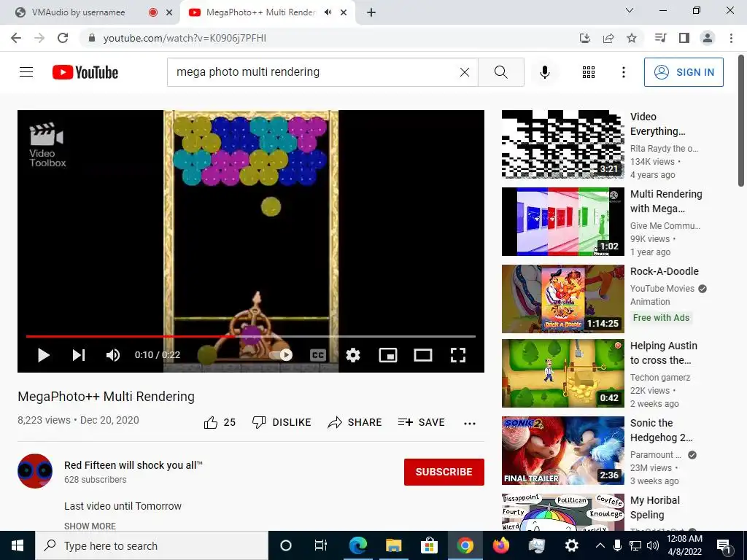Screen dimensions: 747x560
Task: Open the taskbar volume control
Action: [x=653, y=545]
